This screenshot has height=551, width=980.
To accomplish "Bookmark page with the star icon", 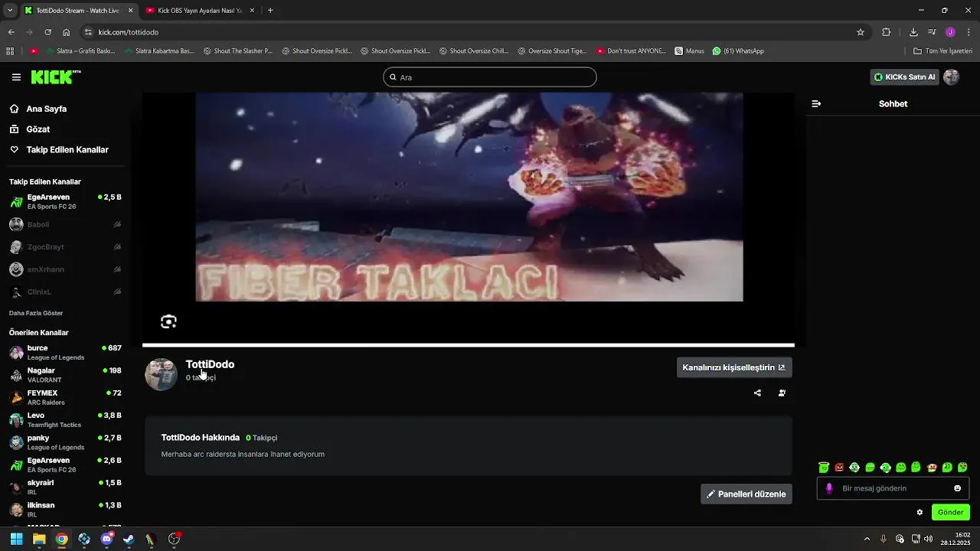I will (x=861, y=32).
